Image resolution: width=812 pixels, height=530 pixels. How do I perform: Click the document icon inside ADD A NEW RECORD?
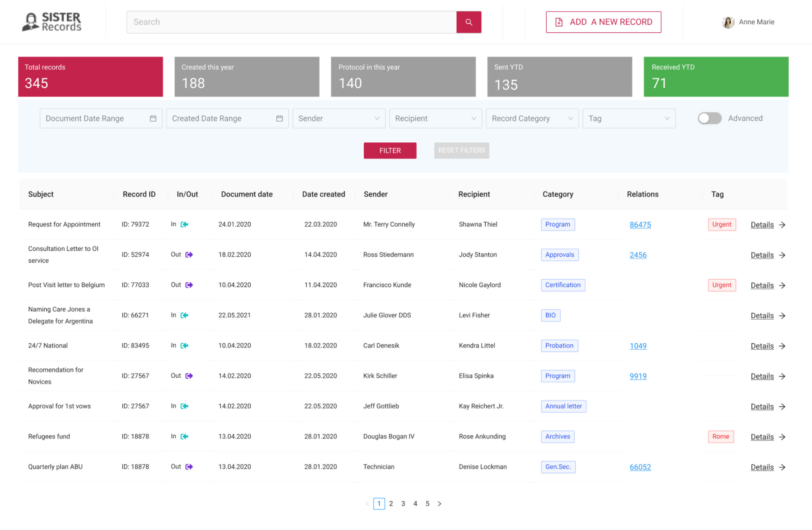tap(558, 22)
